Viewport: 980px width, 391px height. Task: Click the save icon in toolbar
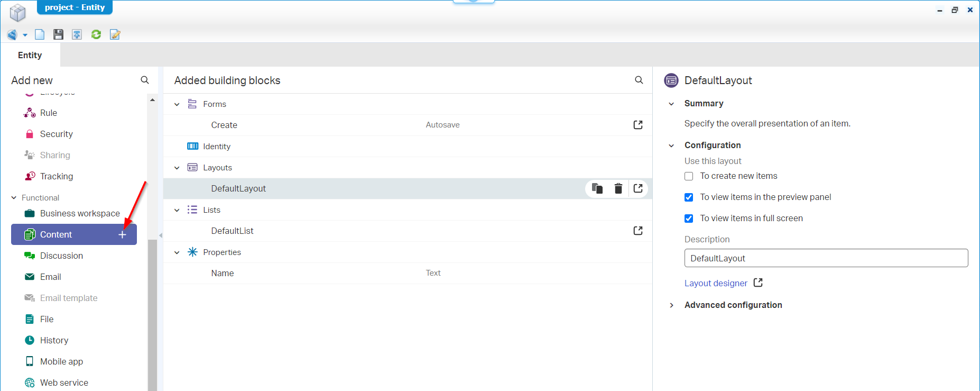[58, 34]
